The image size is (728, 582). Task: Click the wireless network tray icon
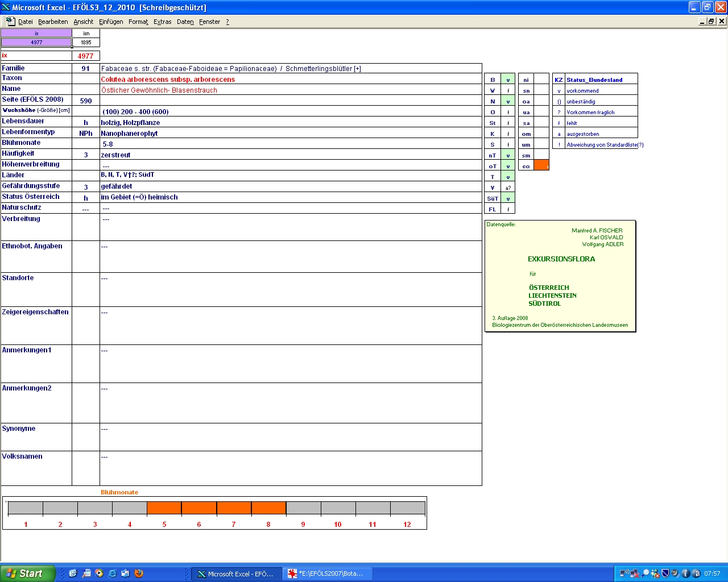coord(624,573)
